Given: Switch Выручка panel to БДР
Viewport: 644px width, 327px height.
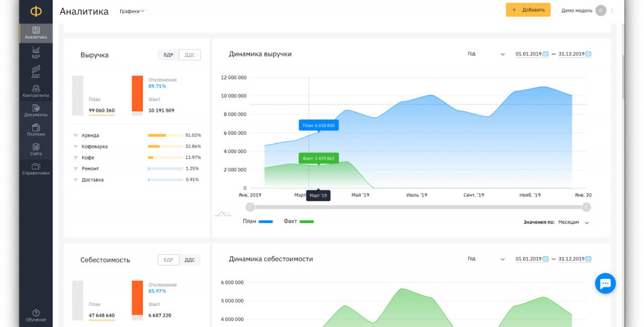Looking at the screenshot, I should (169, 55).
